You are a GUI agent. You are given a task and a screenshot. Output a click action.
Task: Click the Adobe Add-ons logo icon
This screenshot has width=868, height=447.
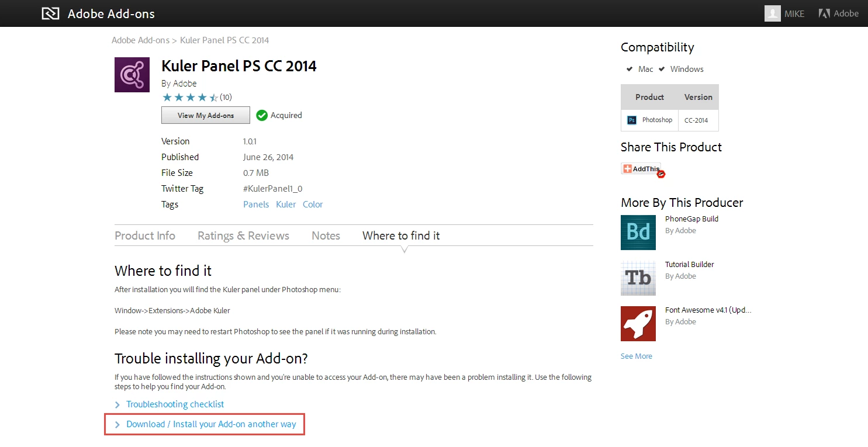coord(51,13)
